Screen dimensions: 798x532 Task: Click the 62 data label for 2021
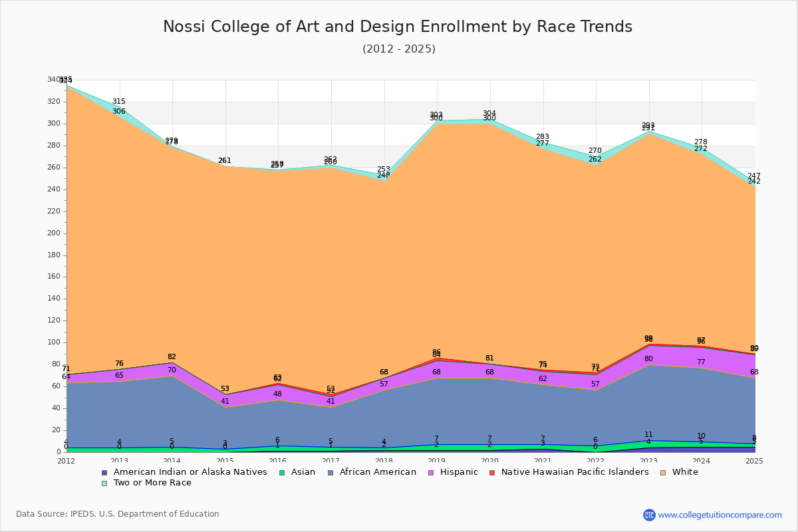coord(543,379)
